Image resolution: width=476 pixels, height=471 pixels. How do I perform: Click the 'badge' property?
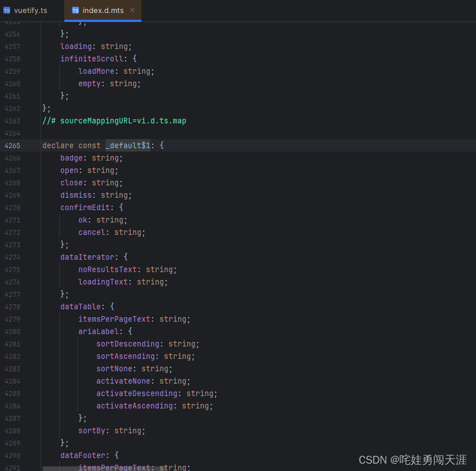coord(72,158)
